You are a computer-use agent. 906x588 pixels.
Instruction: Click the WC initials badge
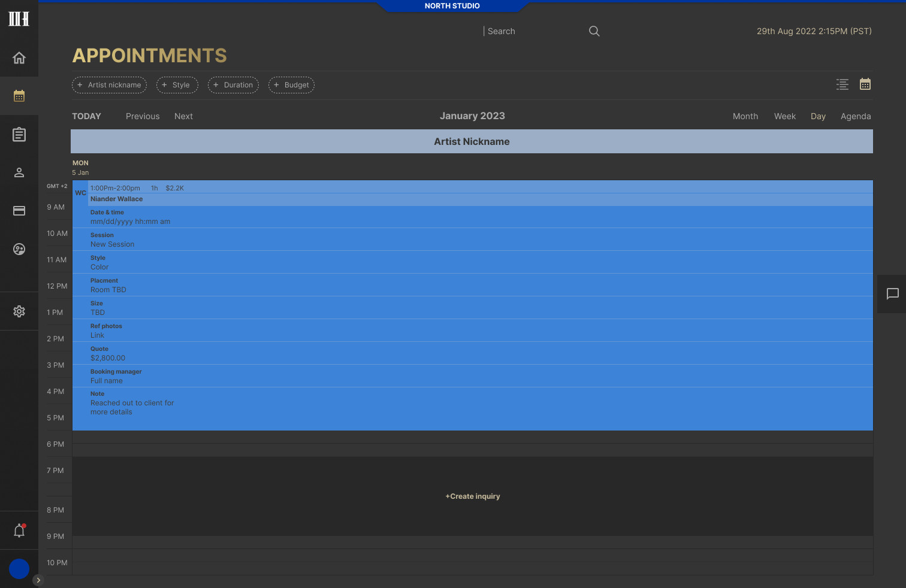click(x=80, y=193)
